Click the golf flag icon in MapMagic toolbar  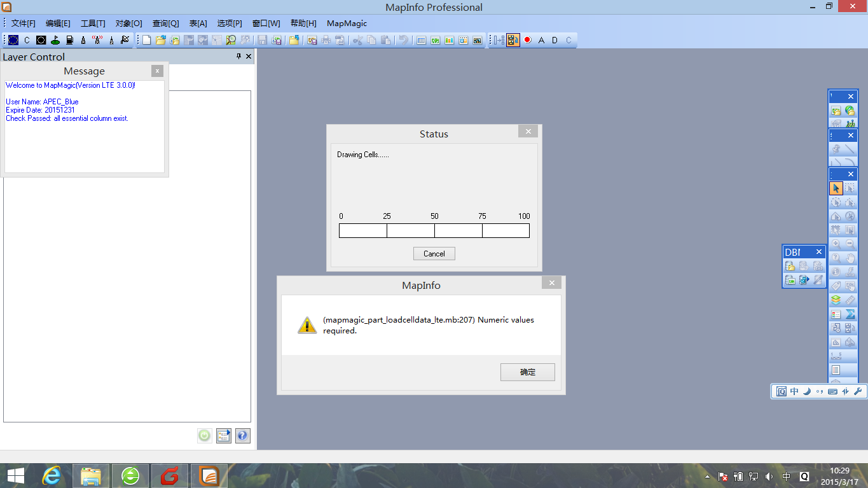click(55, 40)
